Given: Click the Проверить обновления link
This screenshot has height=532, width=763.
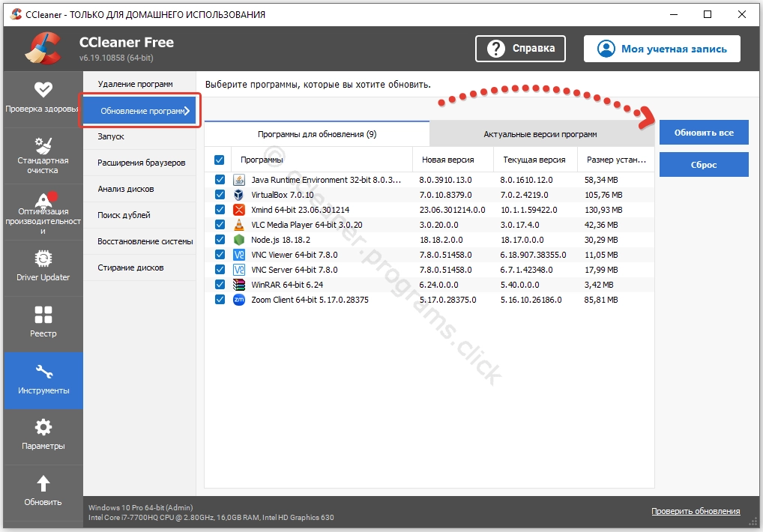Looking at the screenshot, I should coord(695,511).
